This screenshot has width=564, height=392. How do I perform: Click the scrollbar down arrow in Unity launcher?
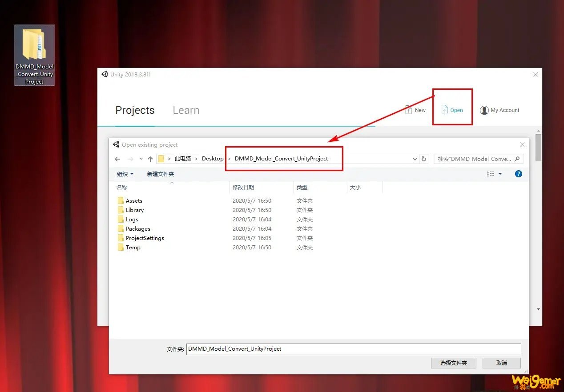[539, 309]
